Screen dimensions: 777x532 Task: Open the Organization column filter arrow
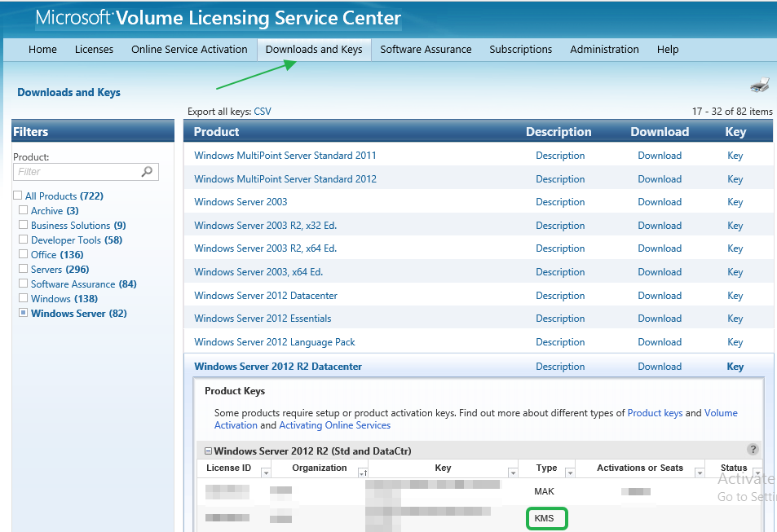click(x=363, y=473)
